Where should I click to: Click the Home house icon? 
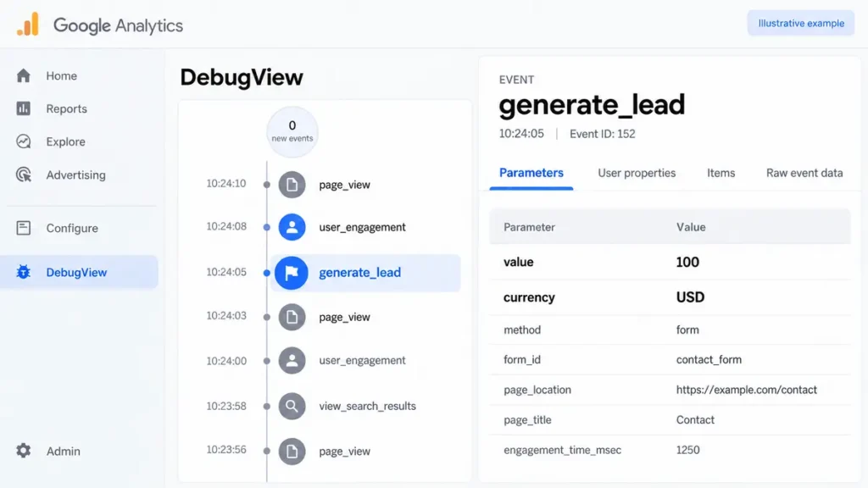23,75
